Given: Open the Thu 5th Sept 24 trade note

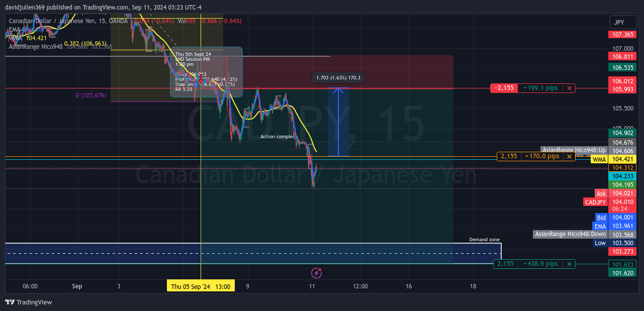Looking at the screenshot, I should (206, 72).
